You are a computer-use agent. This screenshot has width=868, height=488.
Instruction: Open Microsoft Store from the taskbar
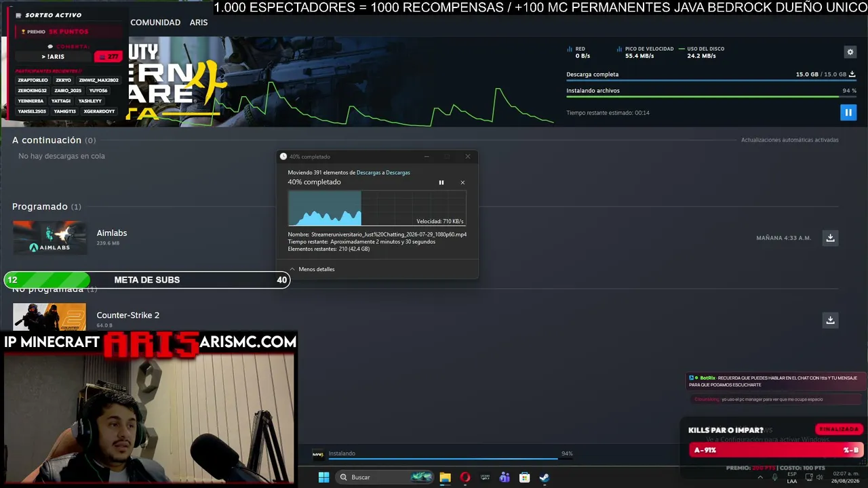[x=524, y=477]
